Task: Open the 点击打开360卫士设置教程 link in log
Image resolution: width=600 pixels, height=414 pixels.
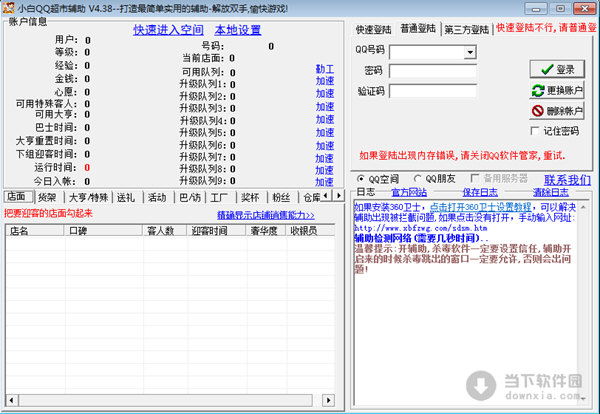Action: (x=480, y=207)
